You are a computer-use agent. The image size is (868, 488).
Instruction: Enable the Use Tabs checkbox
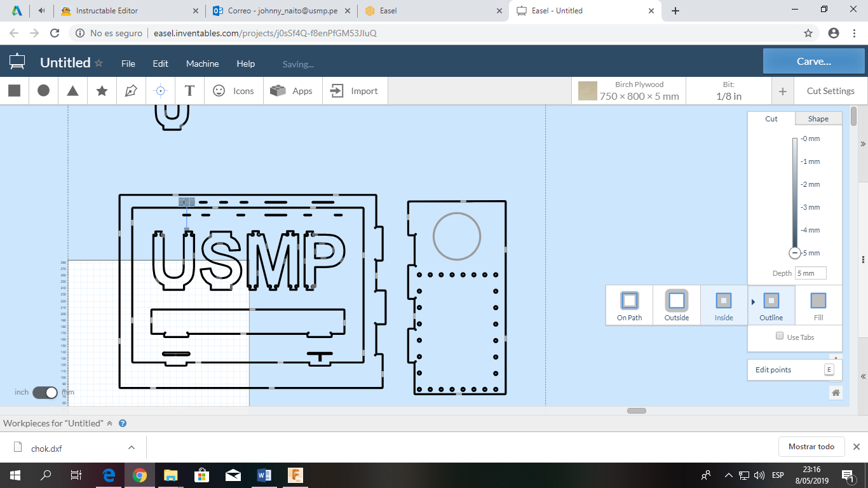[780, 336]
